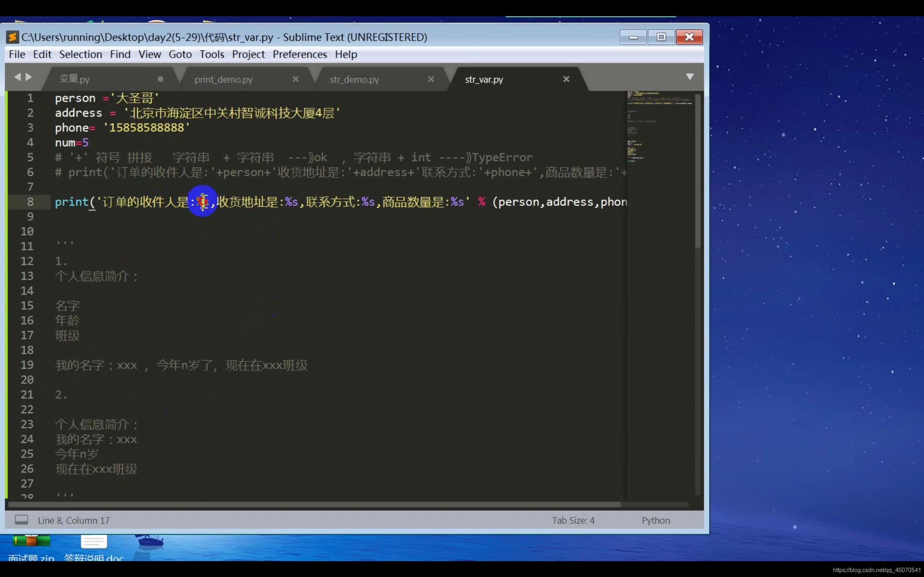Open the Tab Size: 4 selector

[573, 520]
